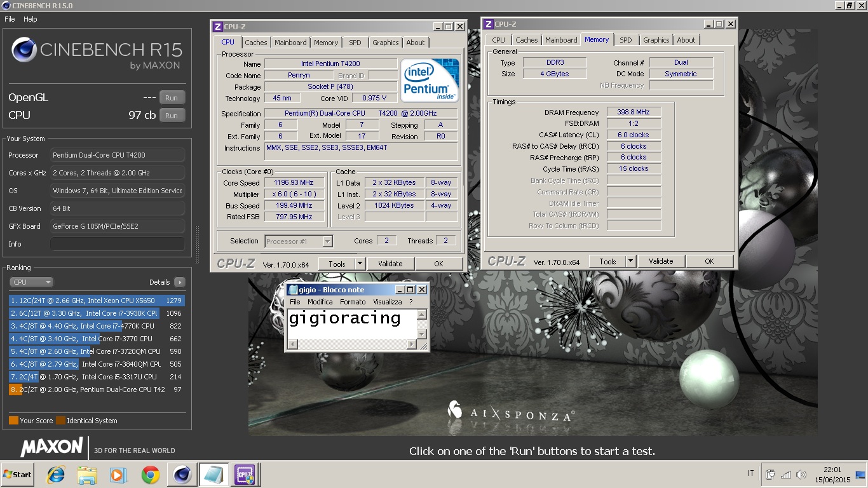This screenshot has width=868, height=488.
Task: Select the Core i5-3317U ranking row
Action: point(97,377)
